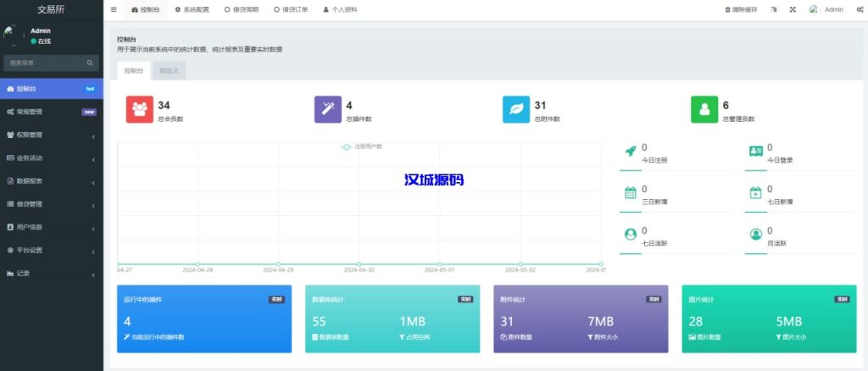Click the green 总管理员数 admin icon
The width and height of the screenshot is (868, 371).
(x=704, y=110)
